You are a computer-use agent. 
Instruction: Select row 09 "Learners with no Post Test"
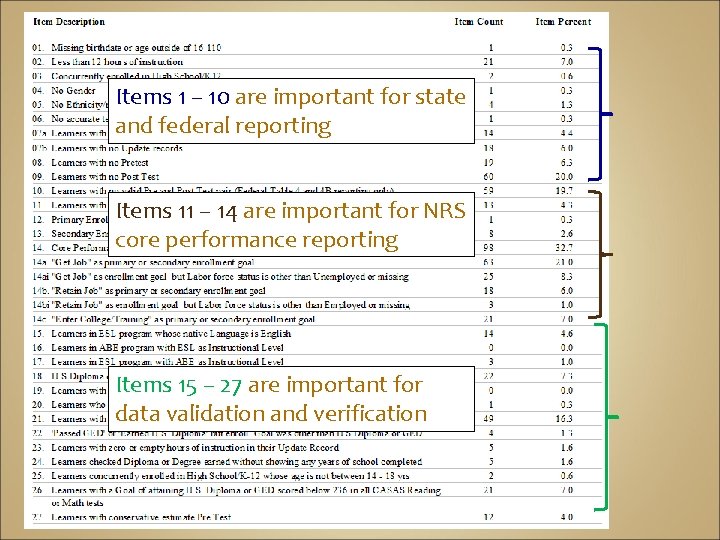(x=317, y=177)
